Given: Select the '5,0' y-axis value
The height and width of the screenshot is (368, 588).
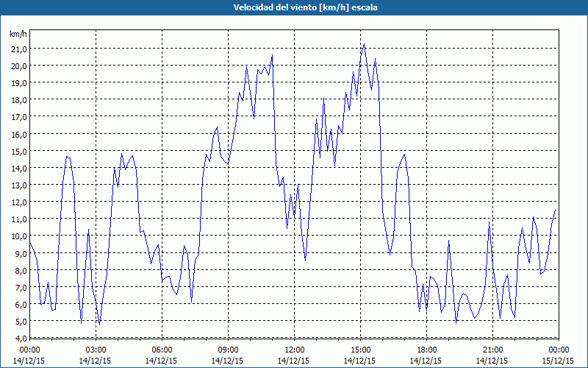Looking at the screenshot, I should pos(21,322).
